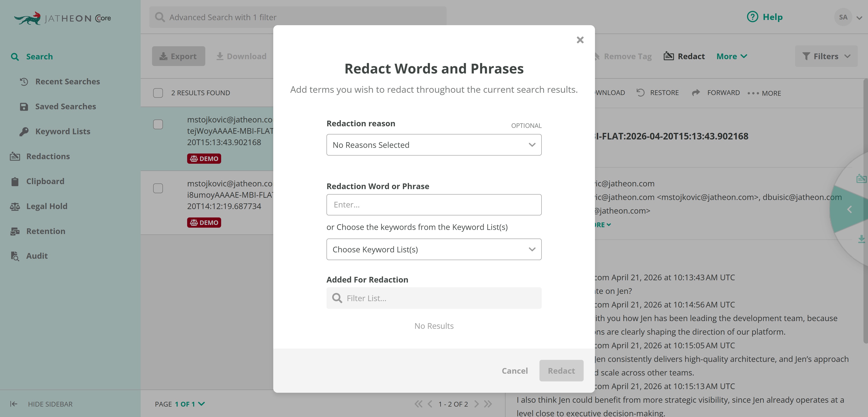The width and height of the screenshot is (868, 417).
Task: Click the download icon on right edge
Action: click(861, 239)
